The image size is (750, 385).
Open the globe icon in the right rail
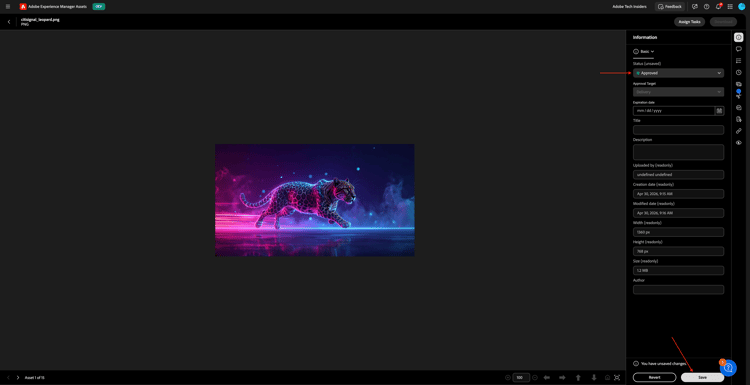coord(739,107)
